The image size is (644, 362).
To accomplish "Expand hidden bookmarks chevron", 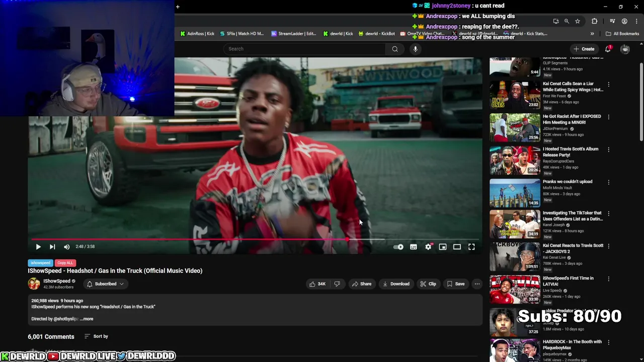I will click(x=592, y=34).
